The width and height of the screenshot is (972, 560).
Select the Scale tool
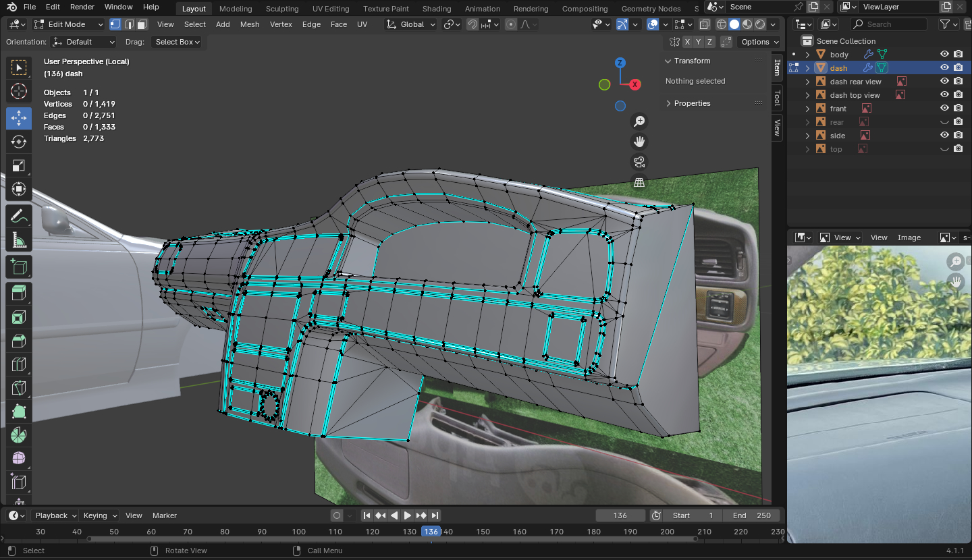tap(19, 165)
